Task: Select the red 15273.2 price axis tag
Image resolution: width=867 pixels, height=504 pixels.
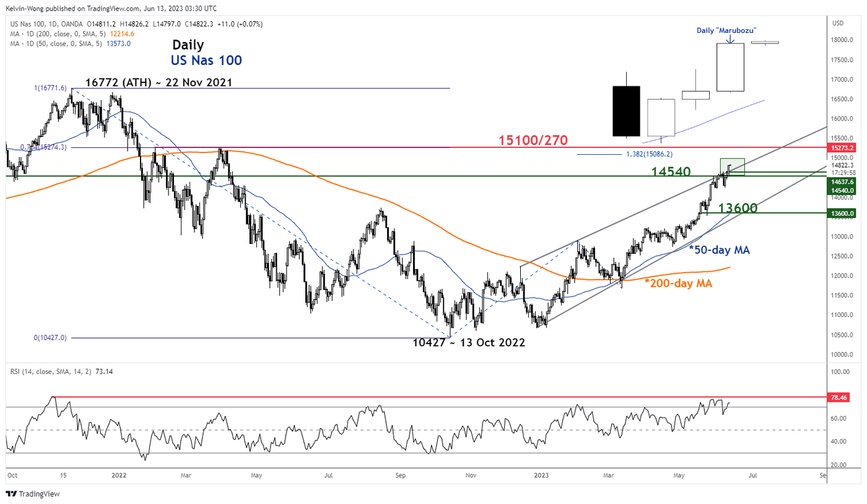Action: (x=843, y=148)
